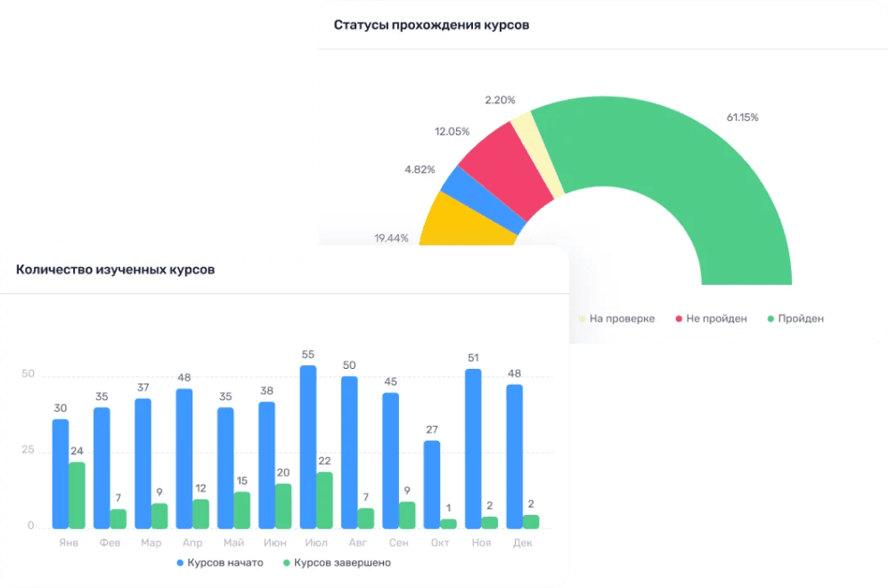Click the green bar for Фев

pos(118,519)
